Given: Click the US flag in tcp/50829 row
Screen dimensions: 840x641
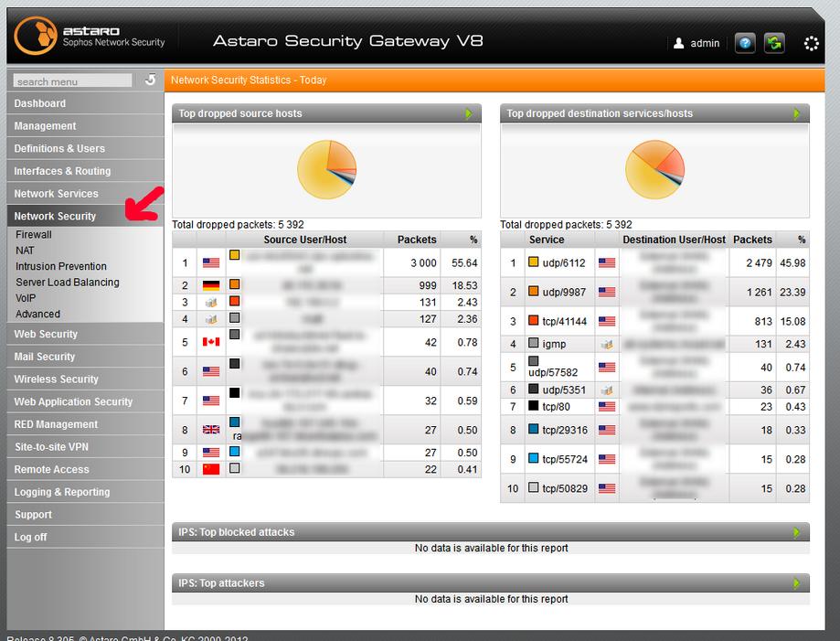Looking at the screenshot, I should [x=607, y=489].
